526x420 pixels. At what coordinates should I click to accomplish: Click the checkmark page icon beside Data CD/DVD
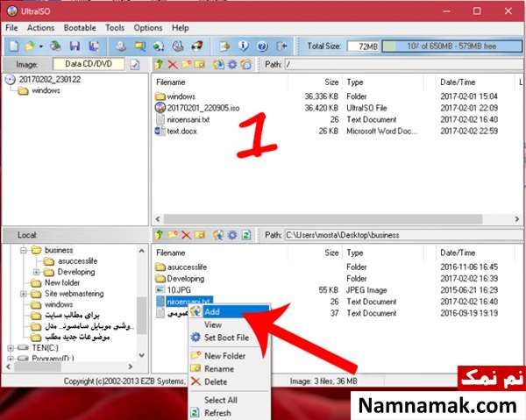point(135,64)
